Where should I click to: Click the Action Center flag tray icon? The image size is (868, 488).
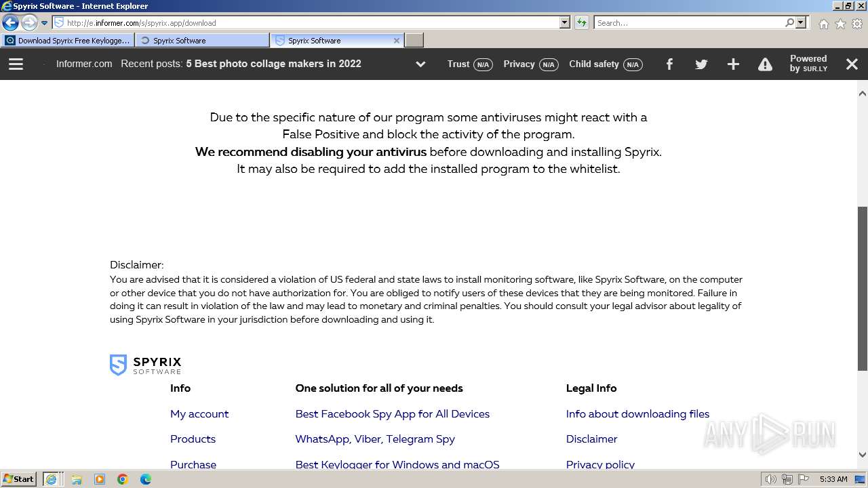point(804,479)
